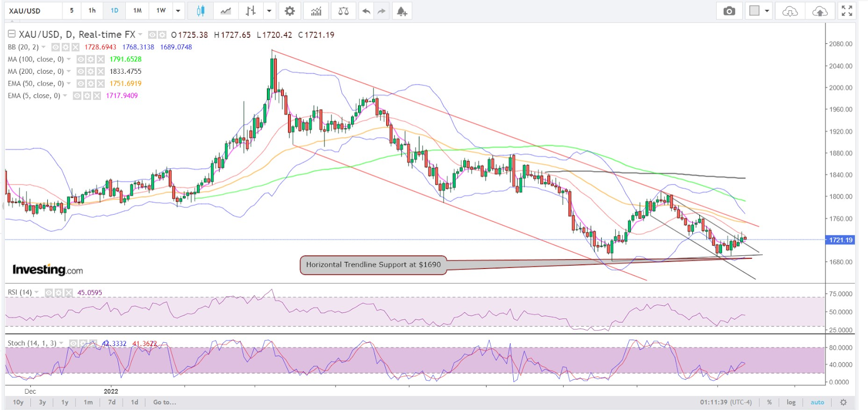Expand EMA (50, close, 0) dropdown arrow
This screenshot has height=410, width=868.
69,84
